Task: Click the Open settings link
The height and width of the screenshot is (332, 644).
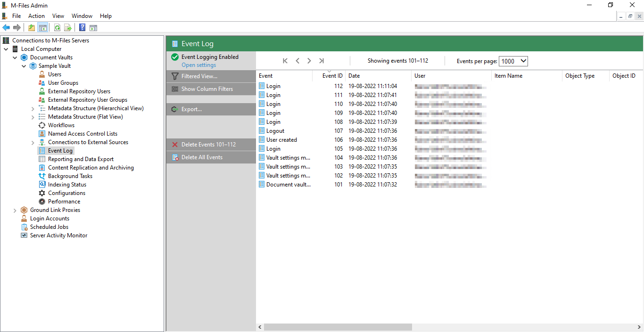Action: tap(198, 65)
